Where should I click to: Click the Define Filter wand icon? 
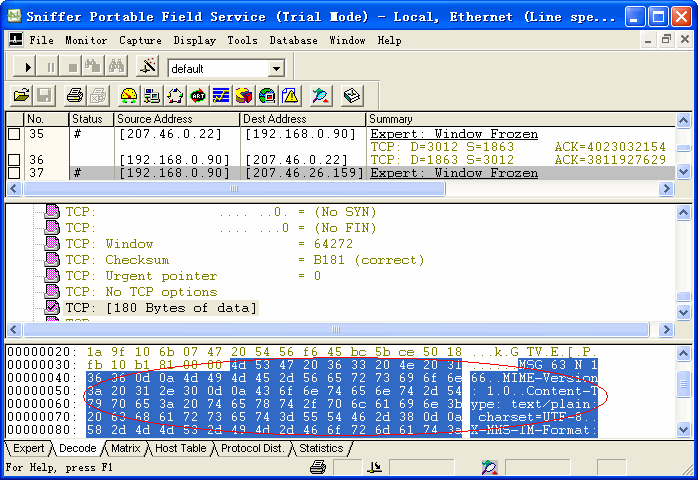(x=320, y=96)
